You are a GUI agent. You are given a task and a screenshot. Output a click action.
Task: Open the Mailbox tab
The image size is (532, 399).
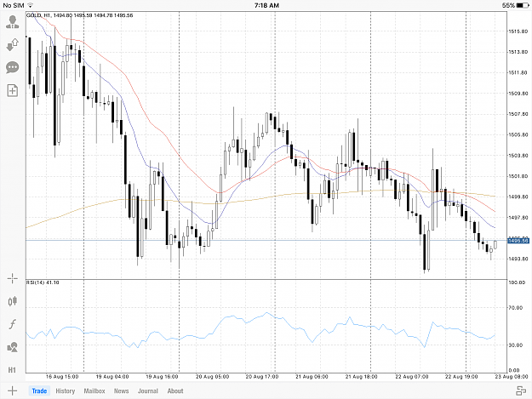(94, 390)
